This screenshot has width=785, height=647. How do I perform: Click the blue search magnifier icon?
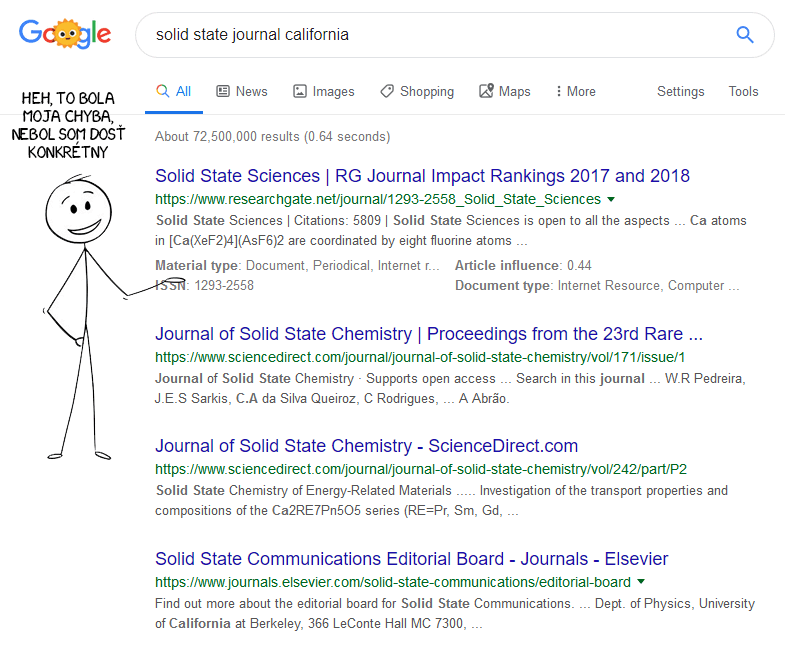744,35
